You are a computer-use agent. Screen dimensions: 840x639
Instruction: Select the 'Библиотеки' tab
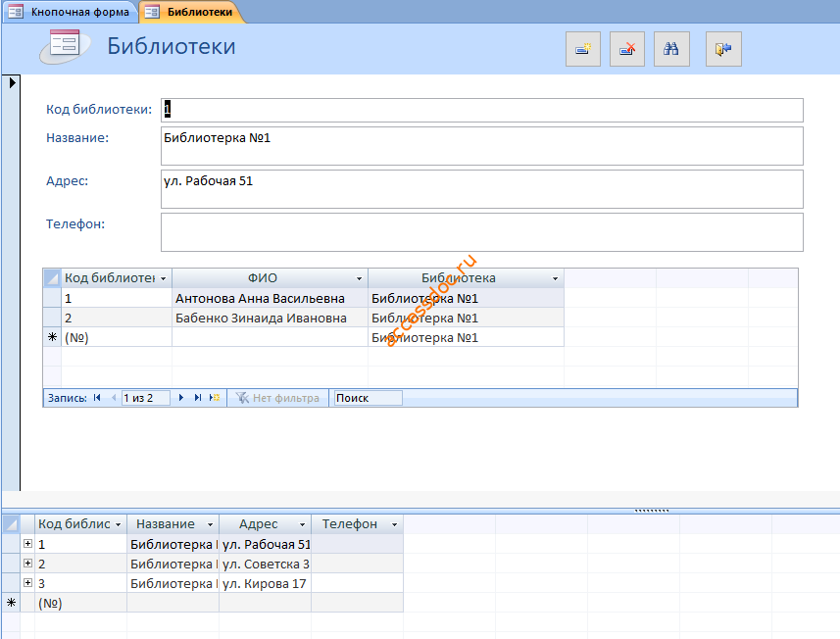tap(192, 12)
